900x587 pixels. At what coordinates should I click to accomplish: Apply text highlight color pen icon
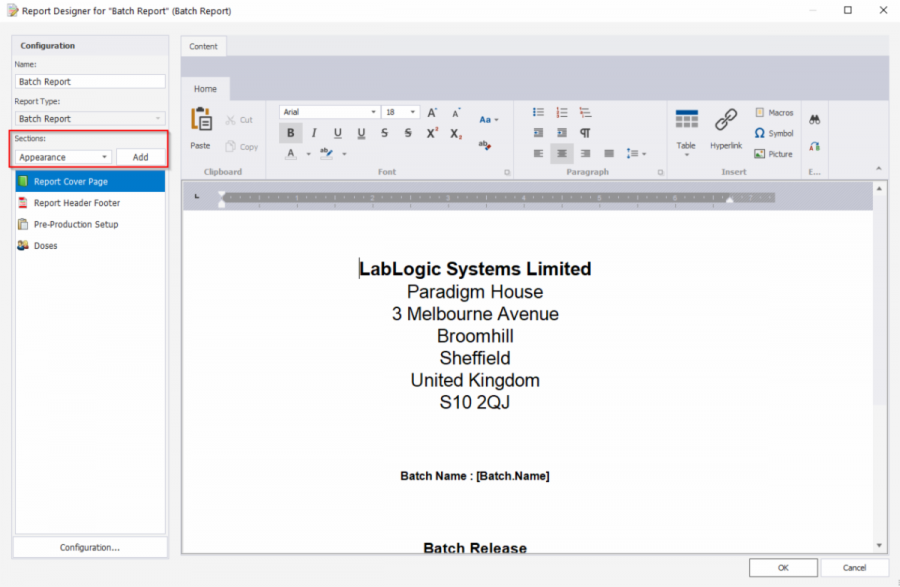pos(327,153)
